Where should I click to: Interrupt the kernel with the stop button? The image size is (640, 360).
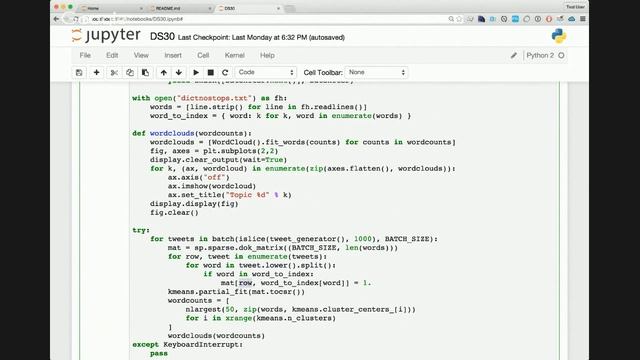pos(211,73)
